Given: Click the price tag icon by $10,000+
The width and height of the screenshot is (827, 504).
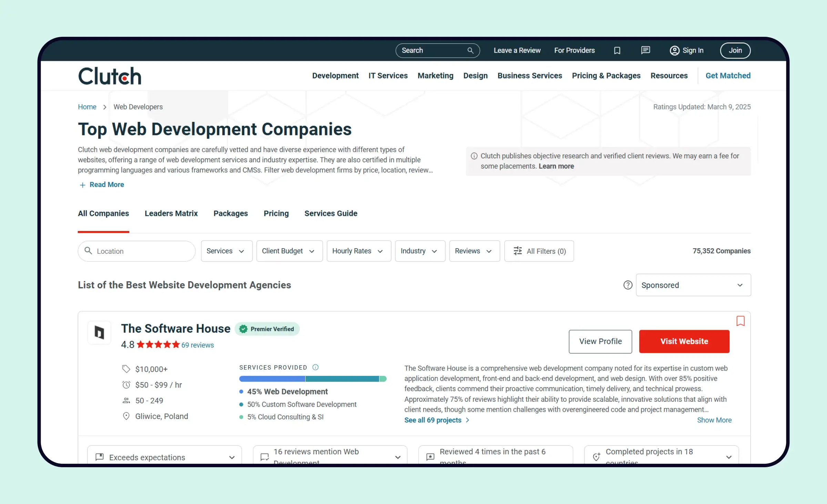Looking at the screenshot, I should click(x=126, y=369).
